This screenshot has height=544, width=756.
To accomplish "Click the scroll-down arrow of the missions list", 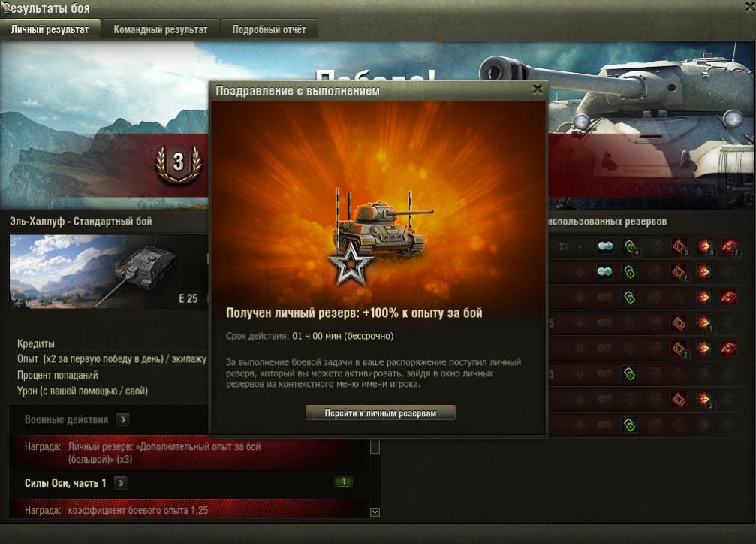I will [375, 512].
